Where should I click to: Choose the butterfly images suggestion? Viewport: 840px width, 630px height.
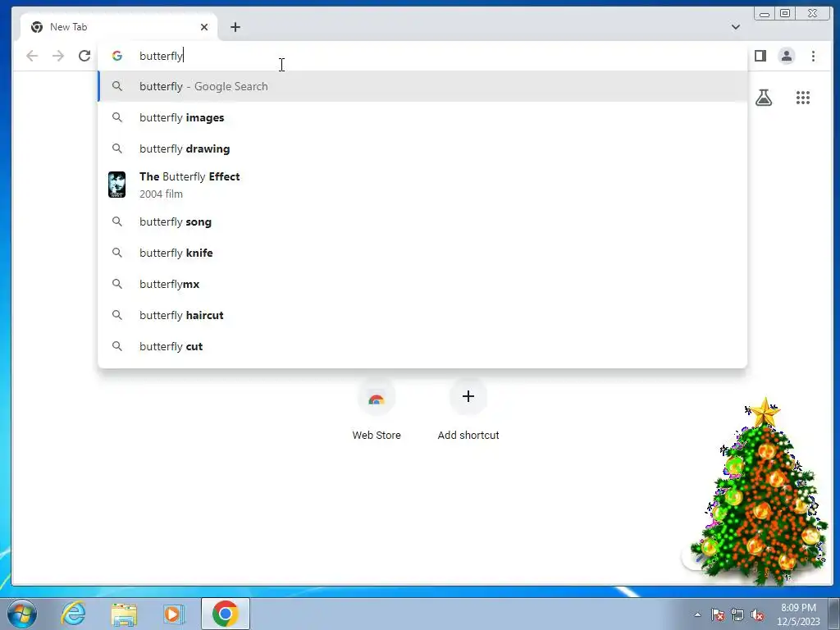pos(422,117)
